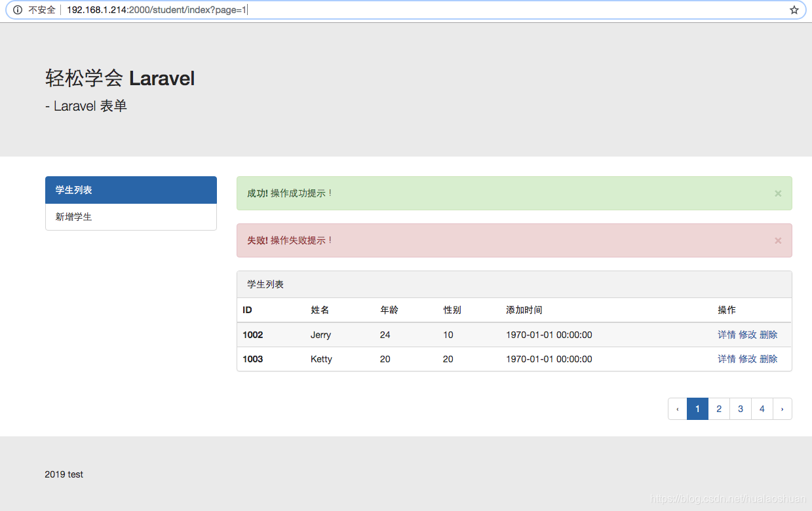Viewport: 812px width, 511px height.
Task: Click 性别 value 10 in Jerry's row
Action: coord(448,335)
